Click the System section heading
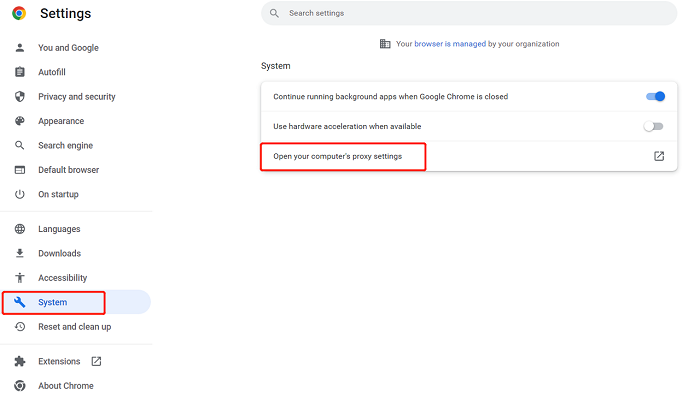The width and height of the screenshot is (700, 404). point(275,66)
